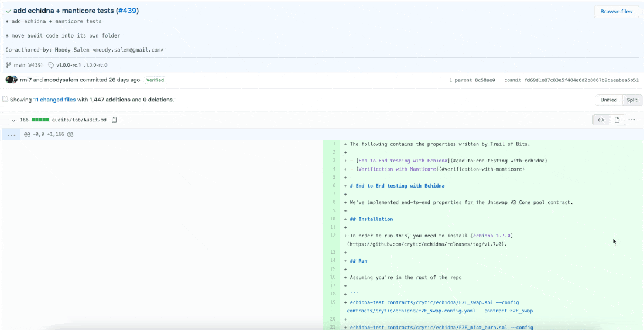Open parent commit 8c58ae0
The width and height of the screenshot is (644, 330).
[x=485, y=80]
